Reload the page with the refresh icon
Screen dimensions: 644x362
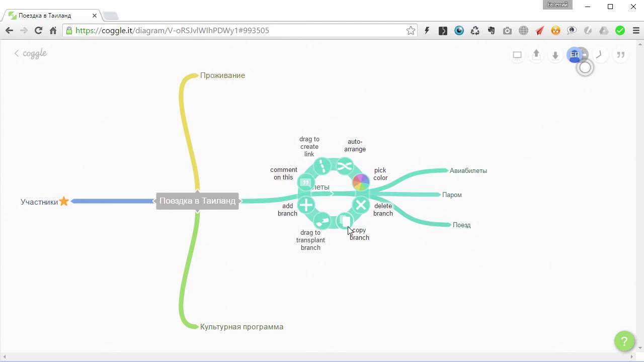[38, 31]
